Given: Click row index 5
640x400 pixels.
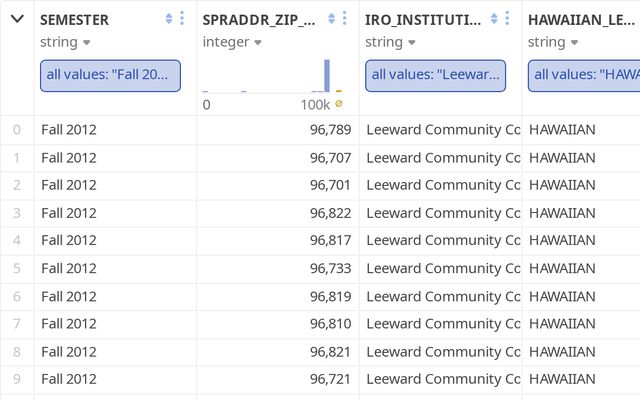Looking at the screenshot, I should (x=17, y=268).
